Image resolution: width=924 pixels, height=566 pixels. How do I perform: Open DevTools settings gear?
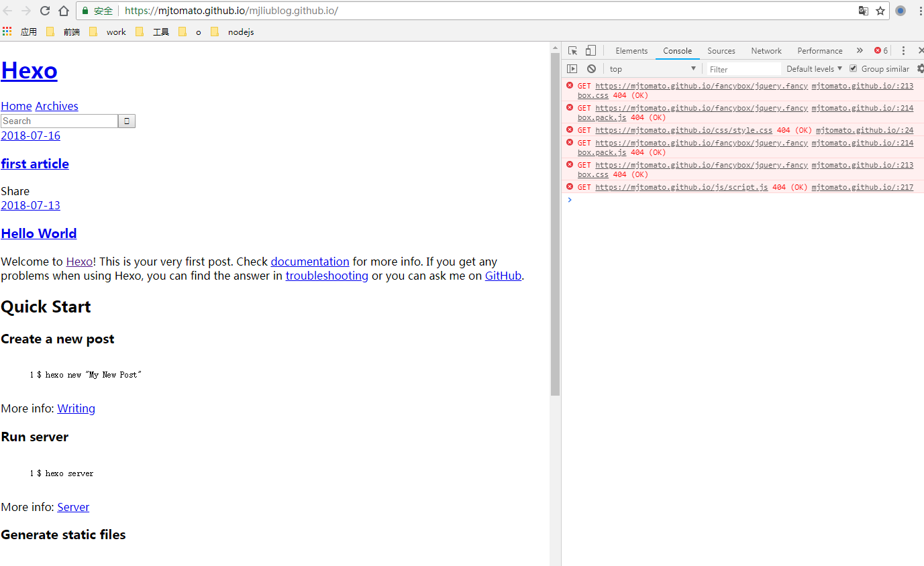pos(920,68)
